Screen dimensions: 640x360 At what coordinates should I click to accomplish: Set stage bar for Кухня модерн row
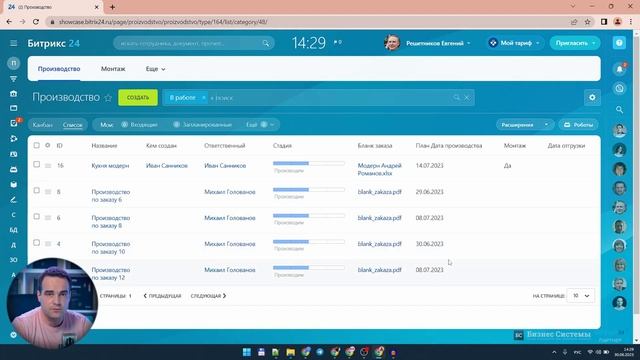pos(309,163)
